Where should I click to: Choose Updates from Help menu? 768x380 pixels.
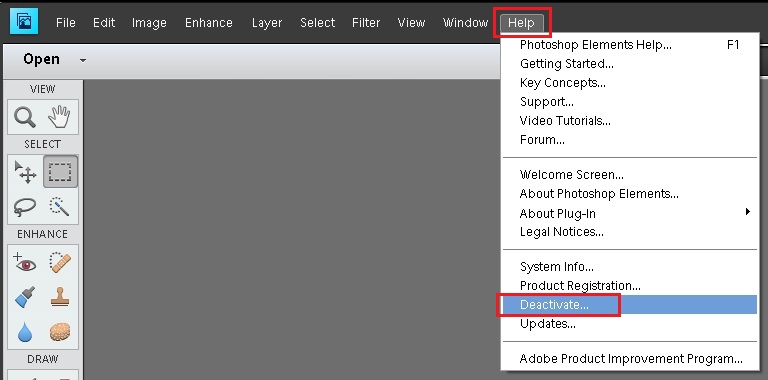pos(629,324)
